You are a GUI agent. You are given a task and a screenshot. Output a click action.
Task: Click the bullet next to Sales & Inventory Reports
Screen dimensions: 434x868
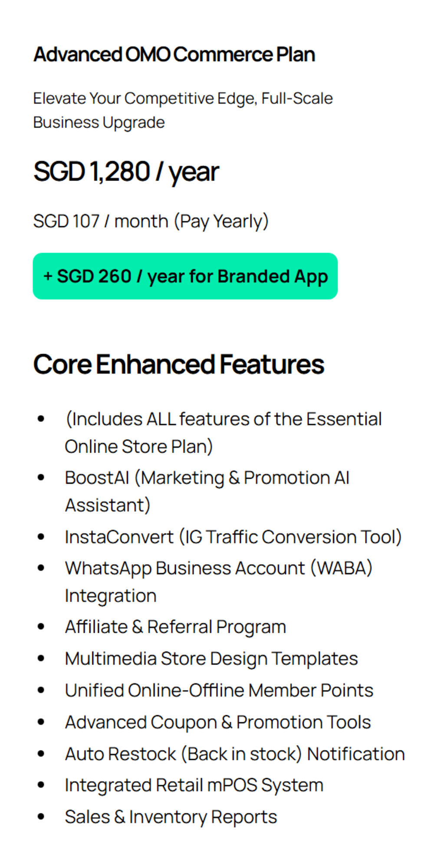(41, 817)
